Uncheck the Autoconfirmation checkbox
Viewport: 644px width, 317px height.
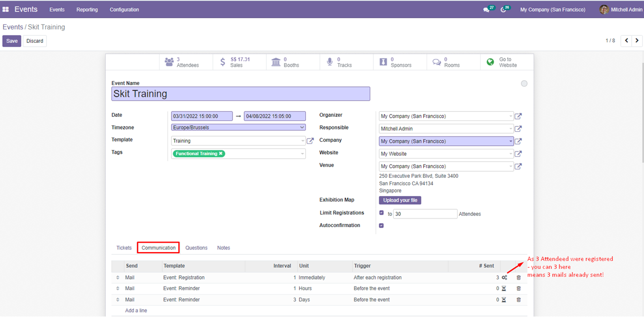click(x=381, y=225)
